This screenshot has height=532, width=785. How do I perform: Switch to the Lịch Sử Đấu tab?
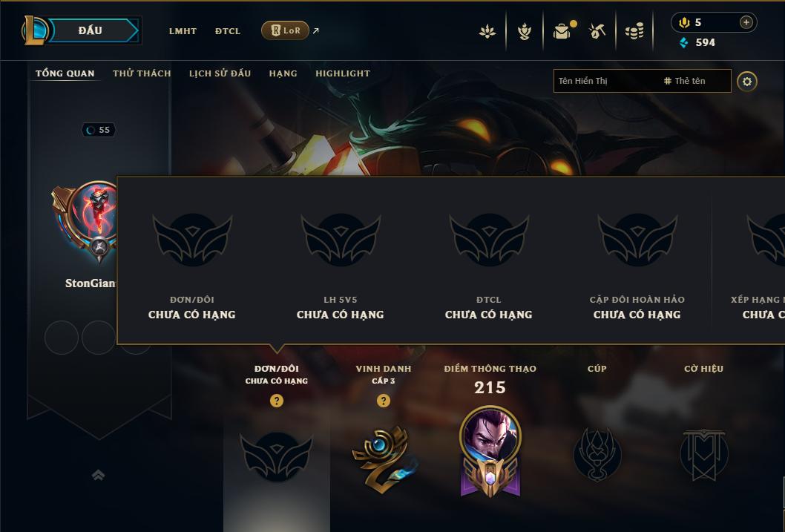220,73
